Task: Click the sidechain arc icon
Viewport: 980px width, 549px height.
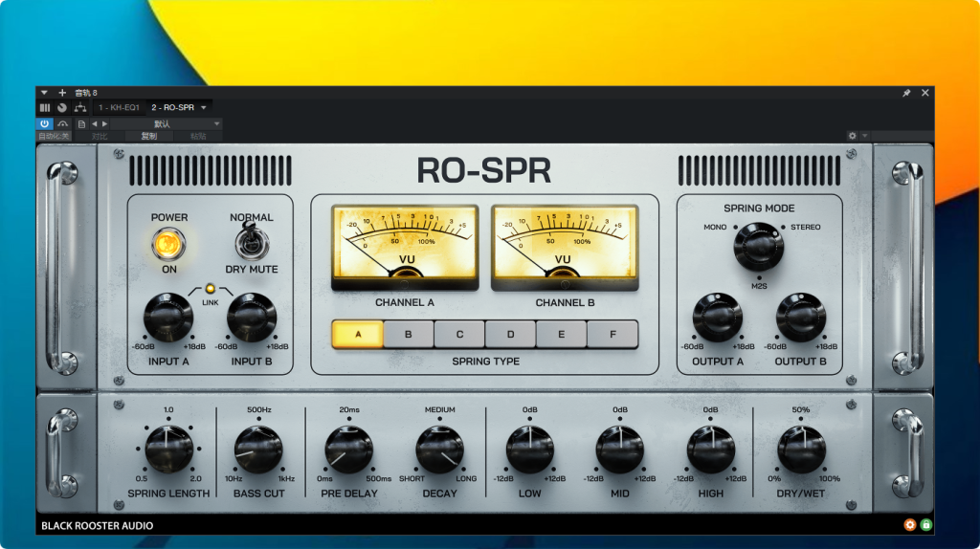Action: point(62,123)
